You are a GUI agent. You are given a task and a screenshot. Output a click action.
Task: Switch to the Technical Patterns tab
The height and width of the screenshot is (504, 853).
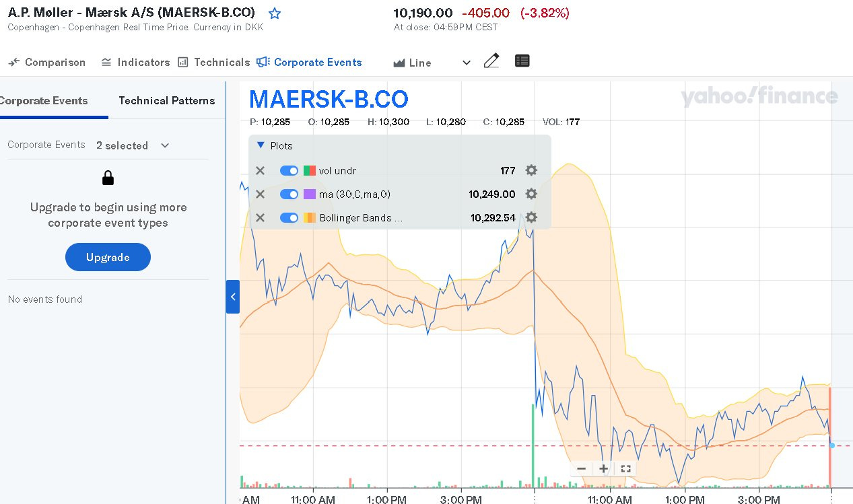pyautogui.click(x=166, y=101)
